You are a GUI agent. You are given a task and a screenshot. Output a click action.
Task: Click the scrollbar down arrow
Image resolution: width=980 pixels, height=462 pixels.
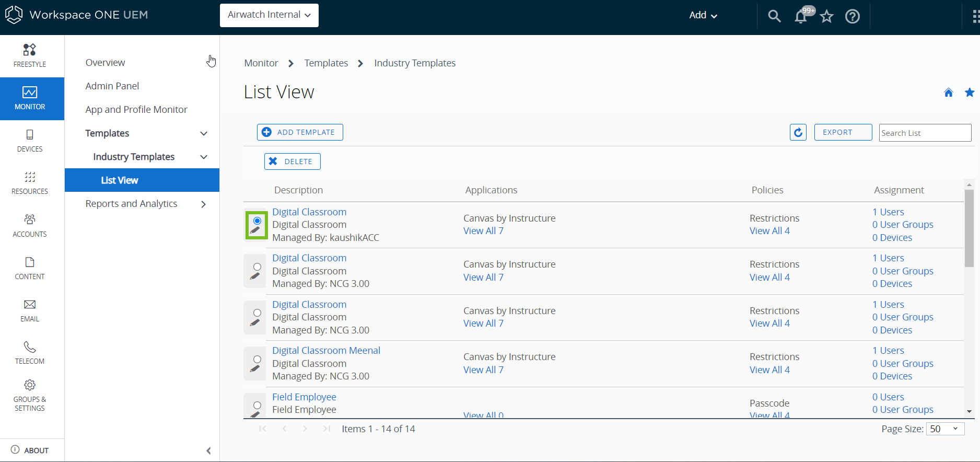click(x=969, y=412)
